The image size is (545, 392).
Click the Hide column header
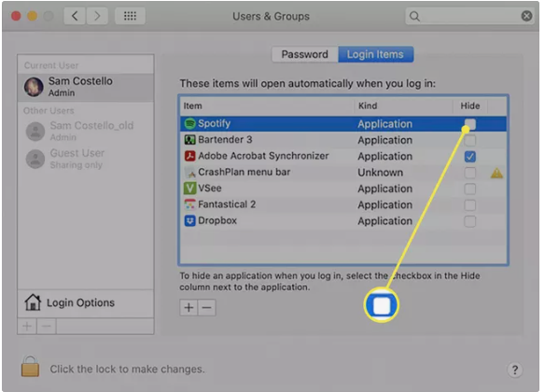click(x=470, y=105)
